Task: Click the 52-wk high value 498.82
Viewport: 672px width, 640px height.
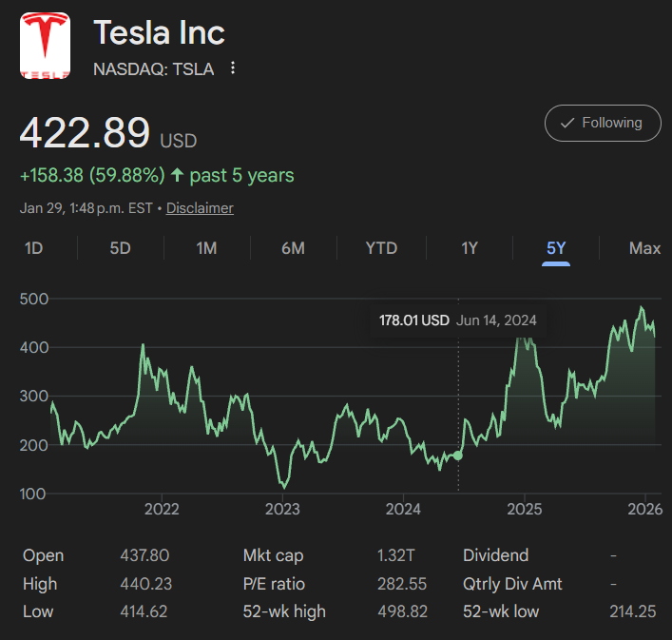Action: tap(402, 611)
